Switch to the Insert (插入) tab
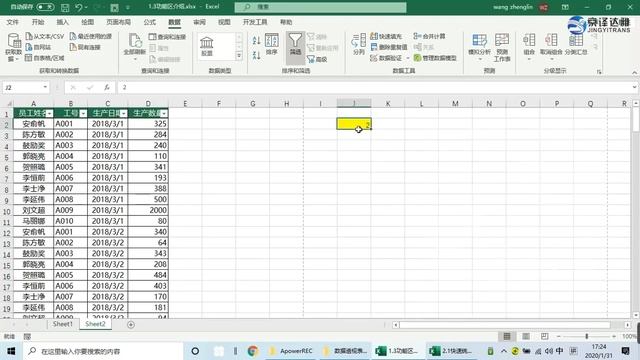 (62, 22)
